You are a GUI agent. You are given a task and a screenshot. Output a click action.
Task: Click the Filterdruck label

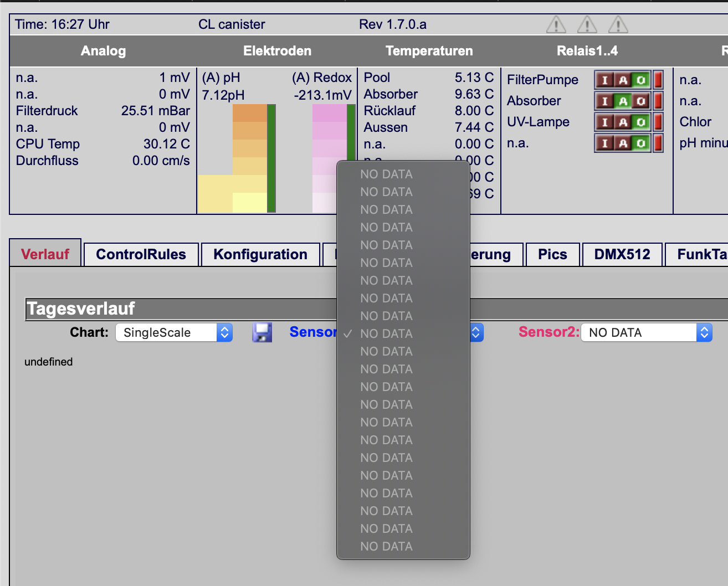point(47,111)
